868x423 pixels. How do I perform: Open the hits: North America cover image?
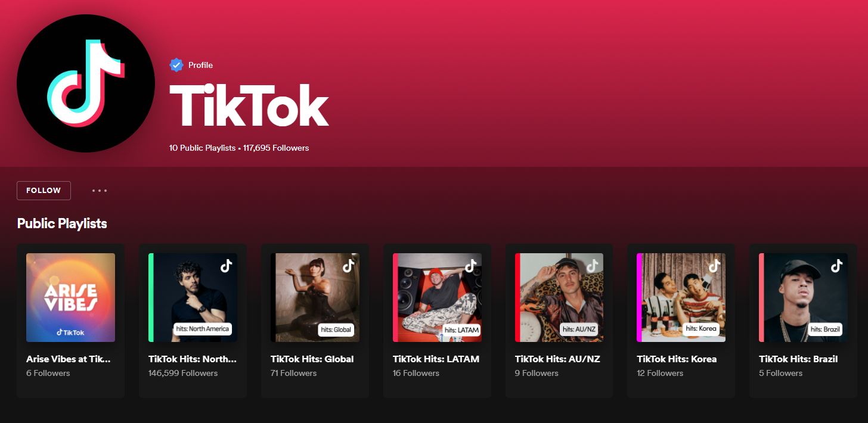[x=193, y=297]
